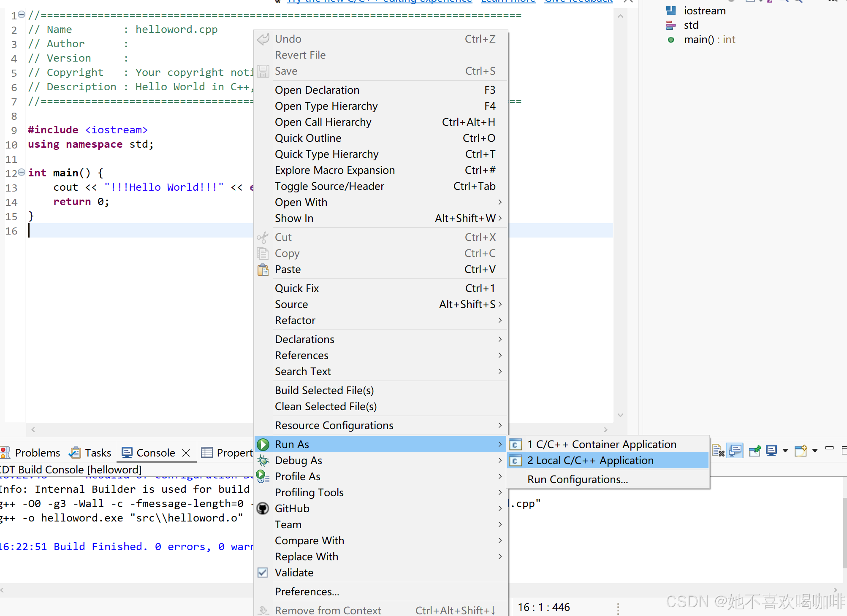The image size is (847, 616).
Task: Open Preferences... from the context menu
Action: [x=307, y=592]
